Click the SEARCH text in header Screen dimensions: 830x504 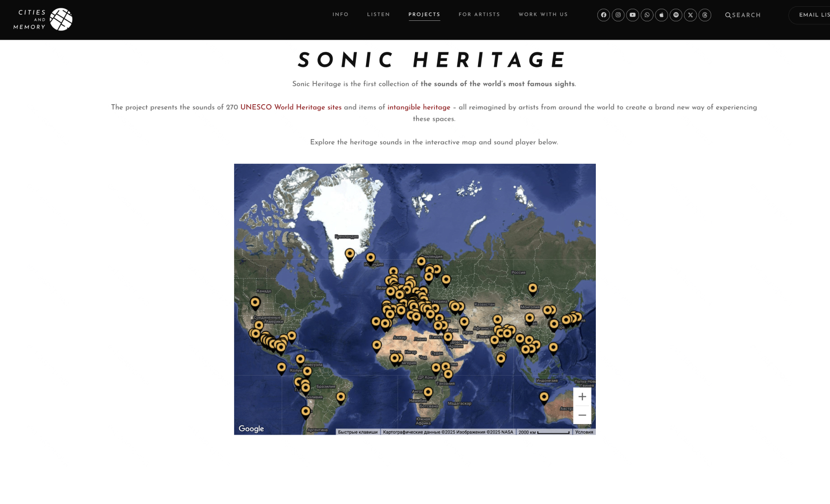747,16
